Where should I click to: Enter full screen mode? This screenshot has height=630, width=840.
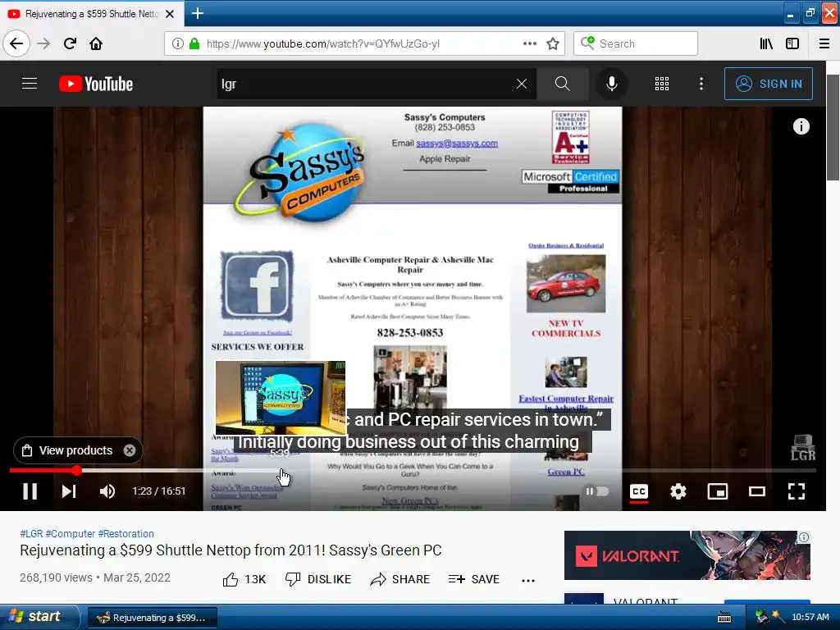797,491
